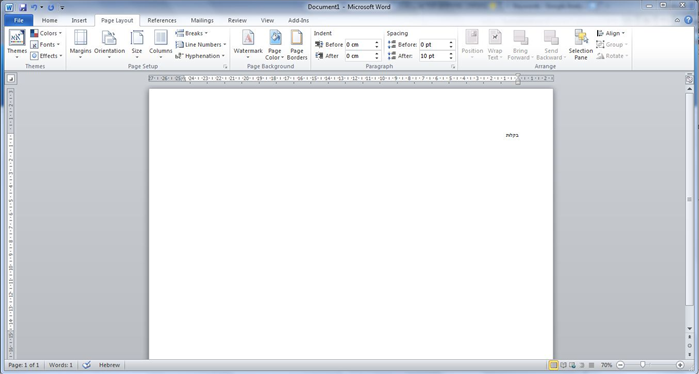Open Page Color picker
The height and width of the screenshot is (374, 699).
(275, 44)
